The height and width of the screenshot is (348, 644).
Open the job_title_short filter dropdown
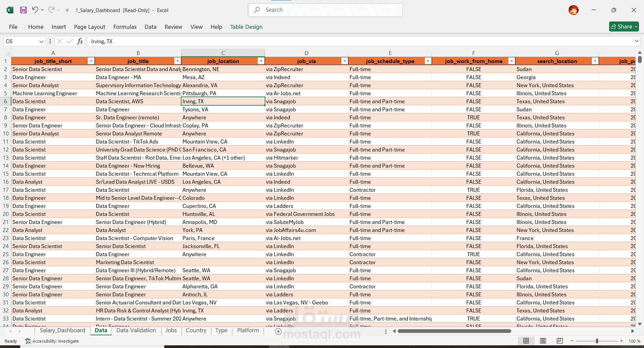pos(91,61)
